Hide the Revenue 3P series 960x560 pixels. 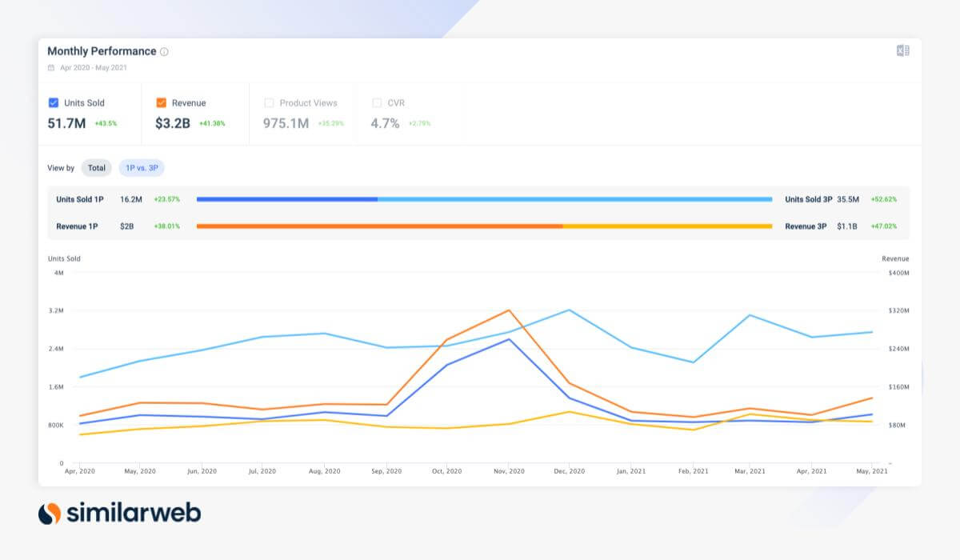coord(804,226)
